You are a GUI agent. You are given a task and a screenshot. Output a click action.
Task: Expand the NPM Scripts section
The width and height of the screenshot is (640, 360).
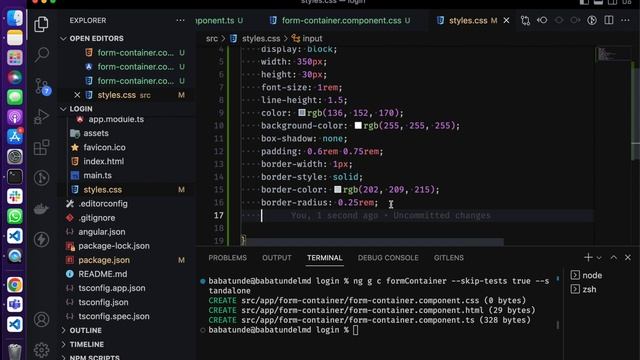tap(94, 357)
